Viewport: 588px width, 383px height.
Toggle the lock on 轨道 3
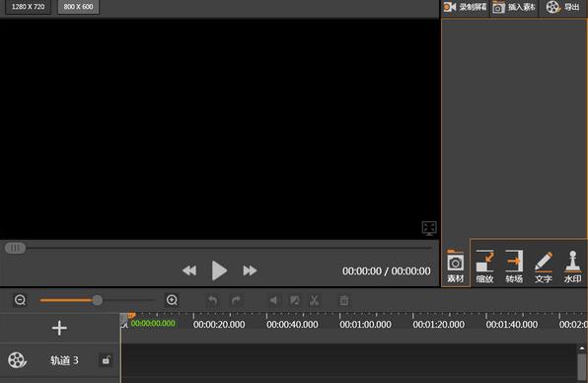(106, 360)
